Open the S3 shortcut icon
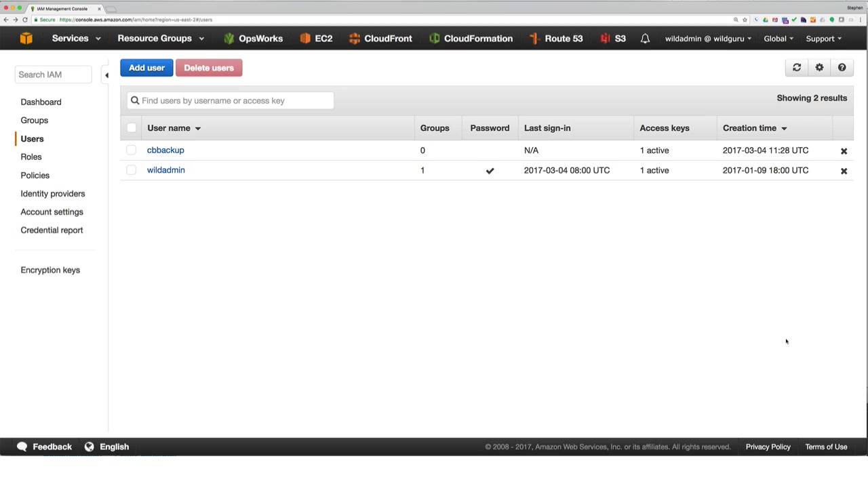This screenshot has width=868, height=488. [605, 39]
